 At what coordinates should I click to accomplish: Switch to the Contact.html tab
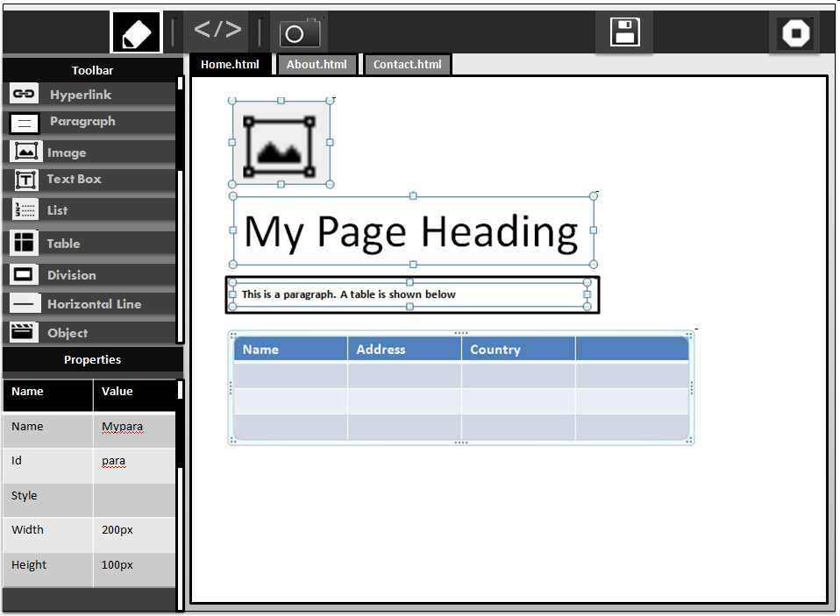408,65
